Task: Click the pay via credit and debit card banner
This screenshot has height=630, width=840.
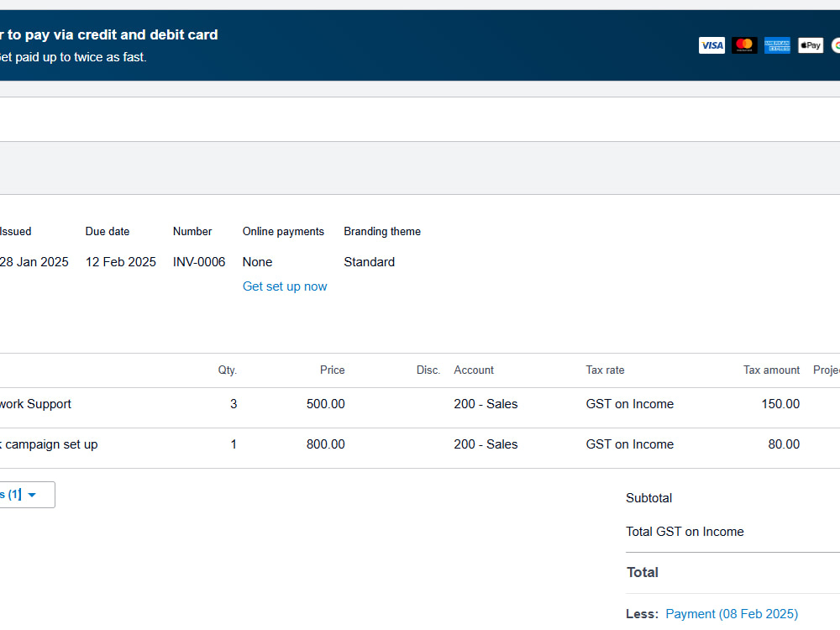Action: [420, 45]
